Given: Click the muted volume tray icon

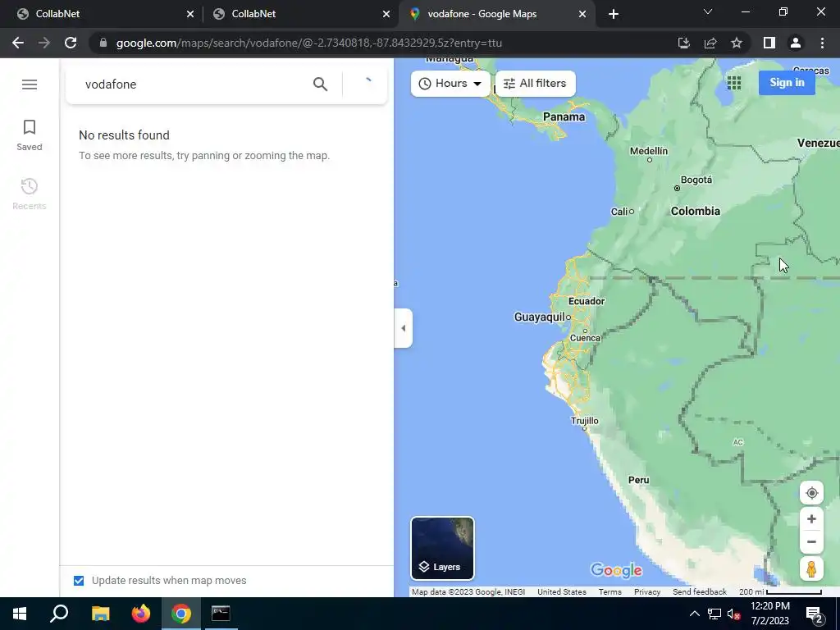Looking at the screenshot, I should (x=733, y=614).
